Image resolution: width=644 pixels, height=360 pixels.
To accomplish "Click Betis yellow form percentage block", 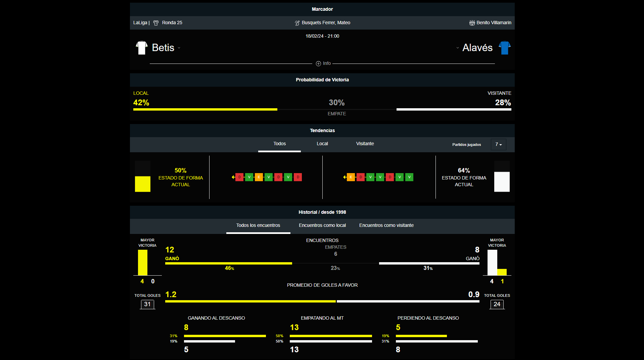I will pos(143,184).
